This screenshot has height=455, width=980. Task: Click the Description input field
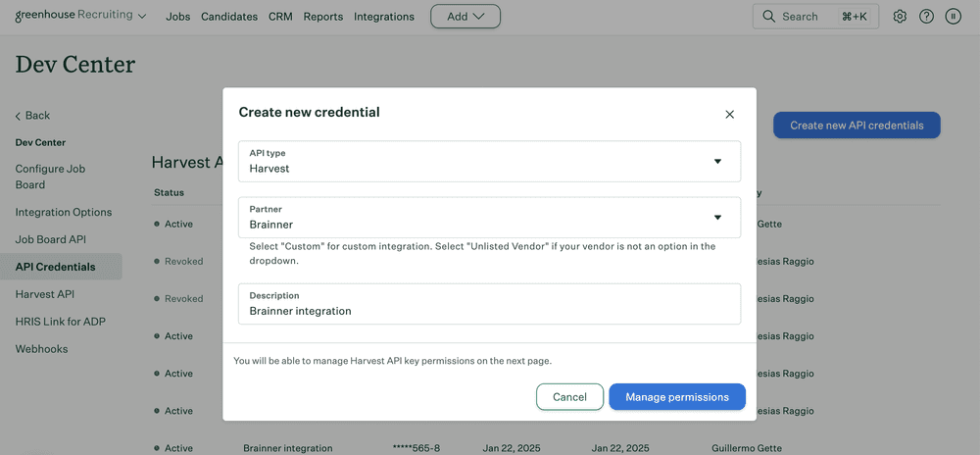489,310
